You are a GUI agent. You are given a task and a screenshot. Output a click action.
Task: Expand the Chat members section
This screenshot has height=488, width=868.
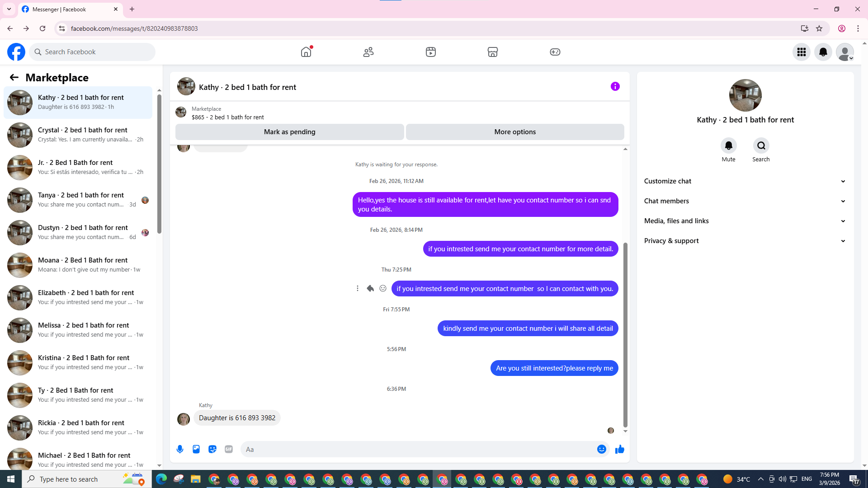pyautogui.click(x=745, y=201)
